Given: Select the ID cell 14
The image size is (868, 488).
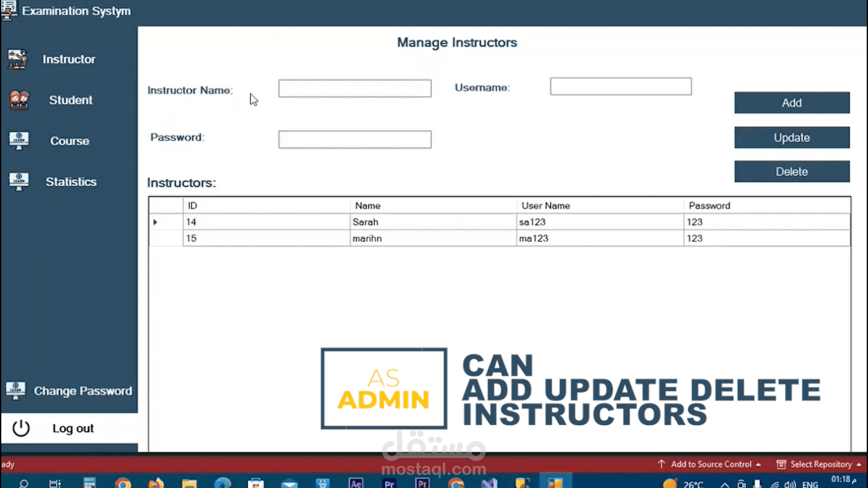Looking at the screenshot, I should tap(266, 222).
